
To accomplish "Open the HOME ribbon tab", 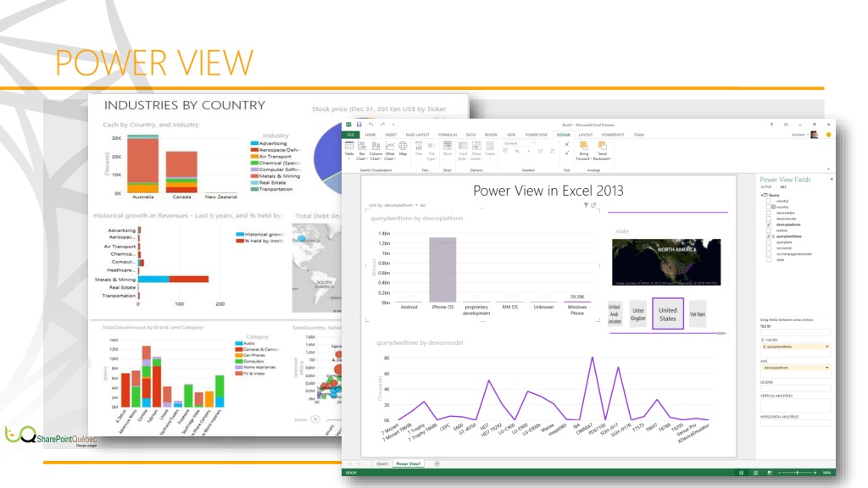I will point(370,135).
